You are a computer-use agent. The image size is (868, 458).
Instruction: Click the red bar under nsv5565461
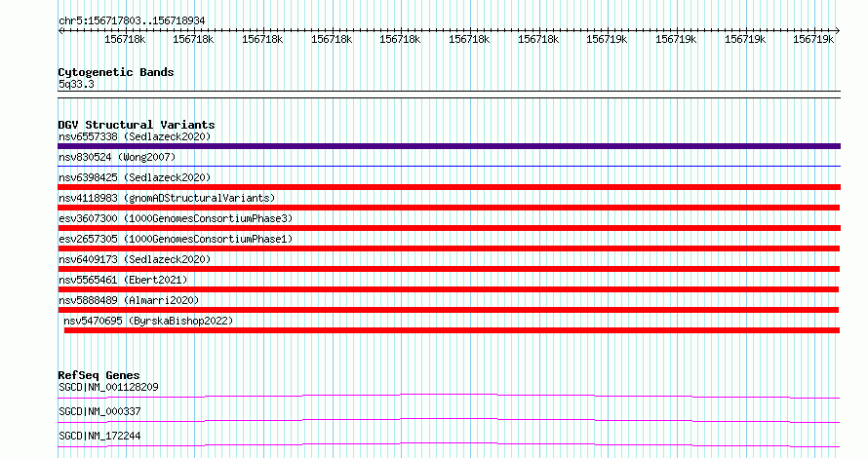(449, 289)
